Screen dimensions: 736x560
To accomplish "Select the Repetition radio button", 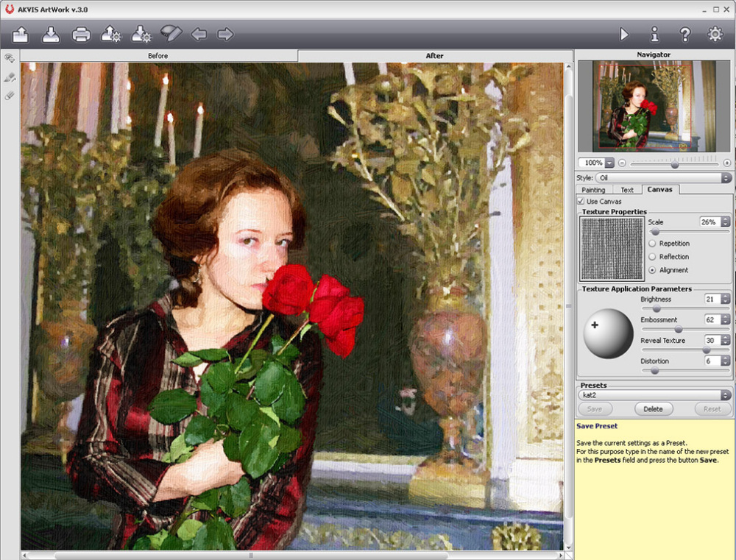I will coord(653,244).
